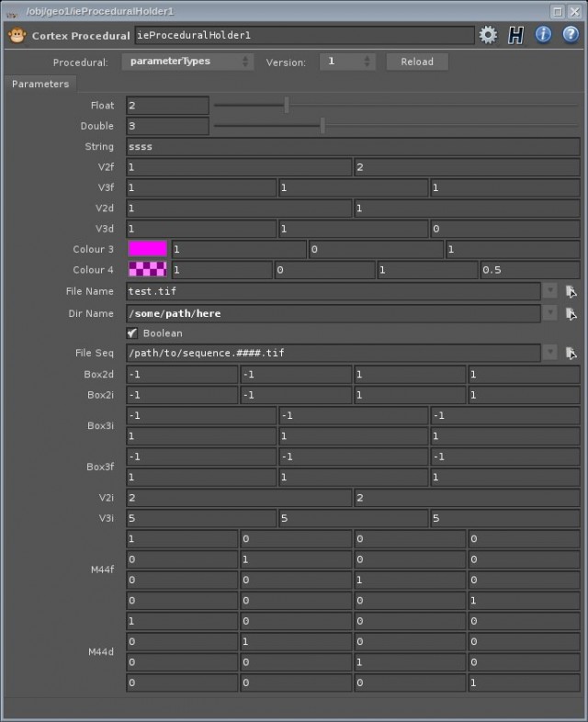Open the question mark help icon
This screenshot has height=722, width=588.
[x=571, y=35]
